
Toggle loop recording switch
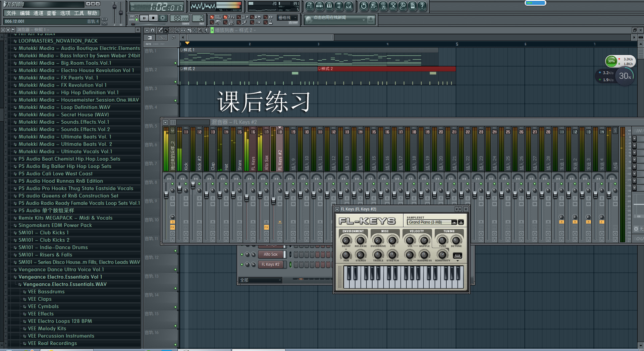[252, 17]
